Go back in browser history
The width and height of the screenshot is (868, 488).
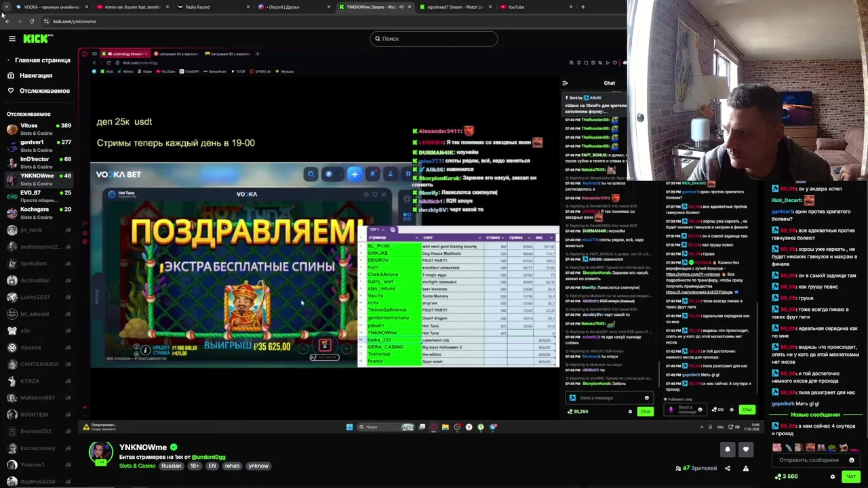7,21
